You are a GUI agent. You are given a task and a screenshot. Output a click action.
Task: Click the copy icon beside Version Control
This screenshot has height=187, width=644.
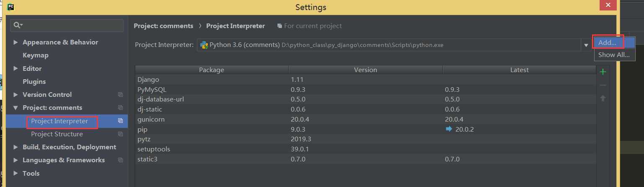(120, 95)
